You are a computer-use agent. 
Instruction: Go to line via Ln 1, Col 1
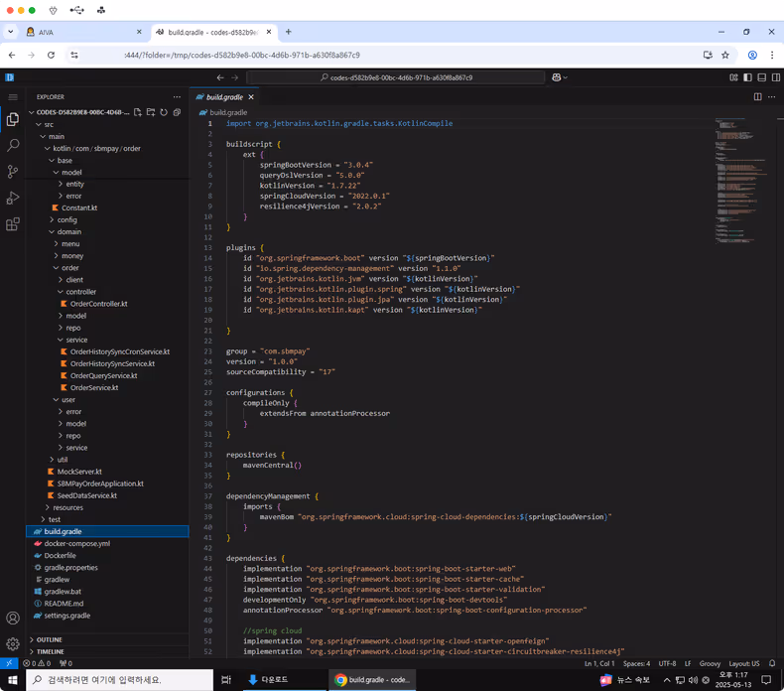tap(599, 663)
